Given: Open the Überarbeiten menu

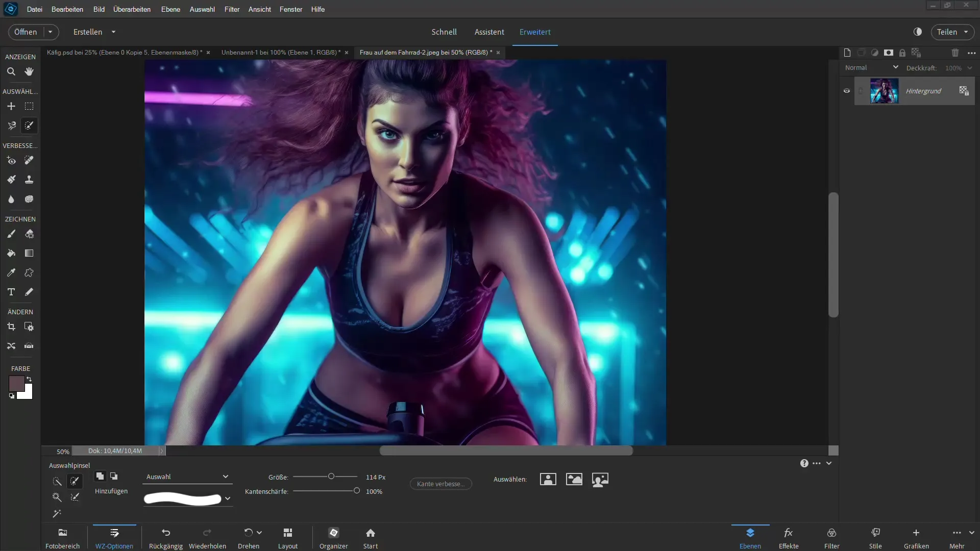Looking at the screenshot, I should [132, 9].
